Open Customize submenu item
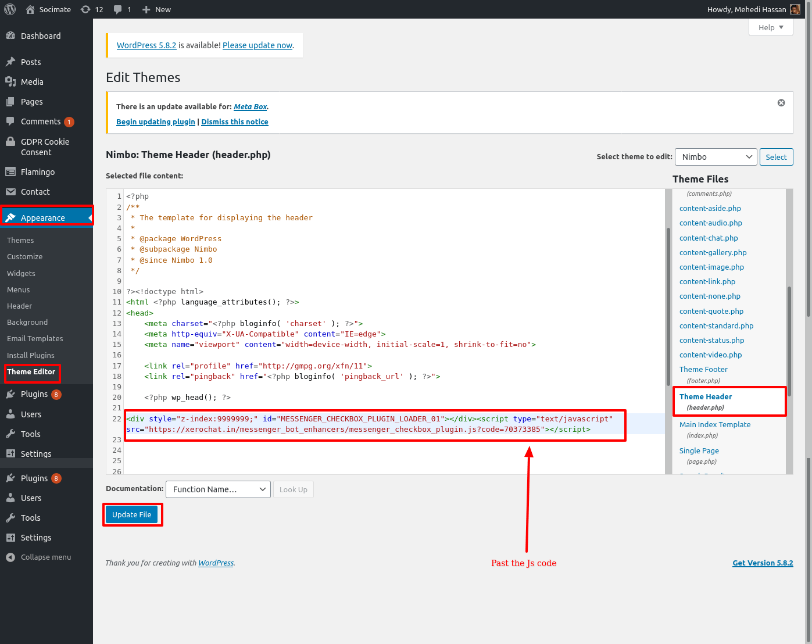812x644 pixels. pyautogui.click(x=24, y=256)
